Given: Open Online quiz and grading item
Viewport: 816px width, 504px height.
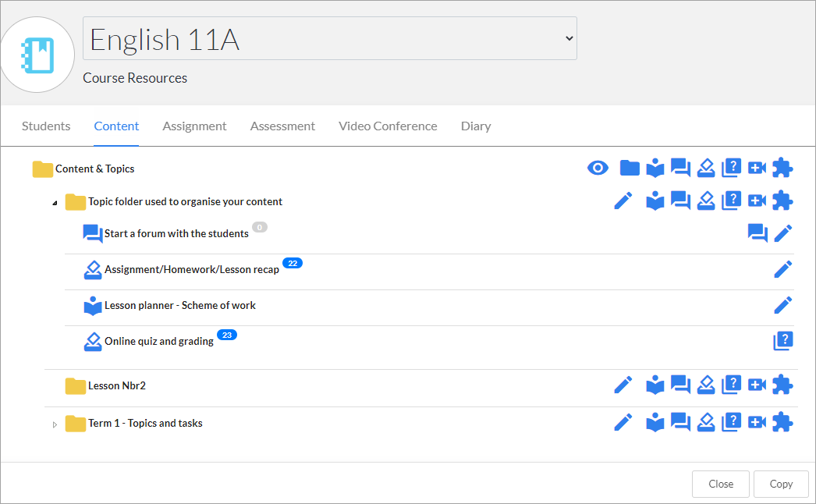Looking at the screenshot, I should [x=158, y=342].
